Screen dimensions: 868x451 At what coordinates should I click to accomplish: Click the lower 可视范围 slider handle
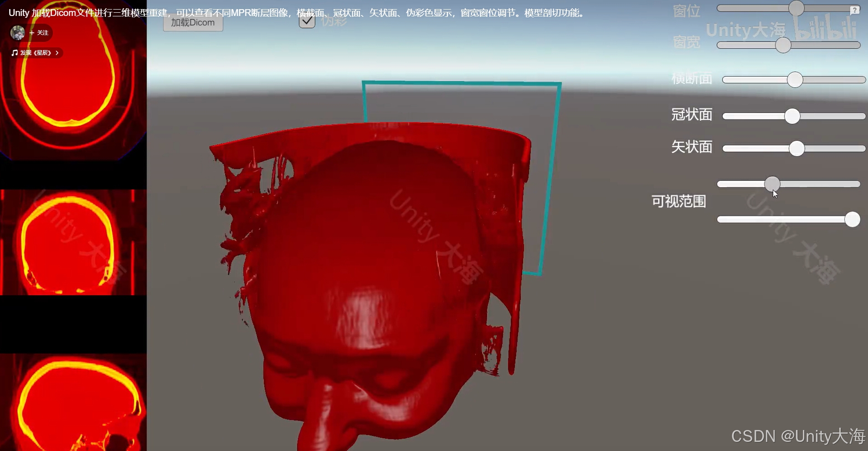[x=853, y=219]
